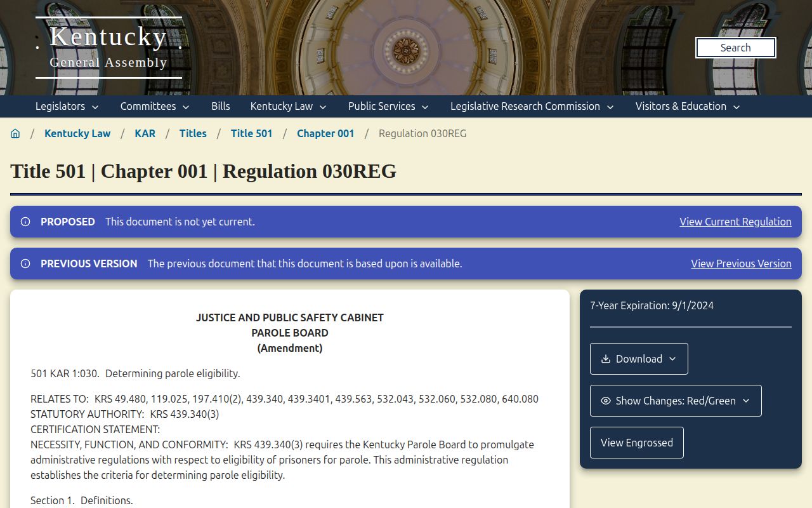Viewport: 812px width, 508px height.
Task: Click the download arrow icon
Action: point(606,359)
